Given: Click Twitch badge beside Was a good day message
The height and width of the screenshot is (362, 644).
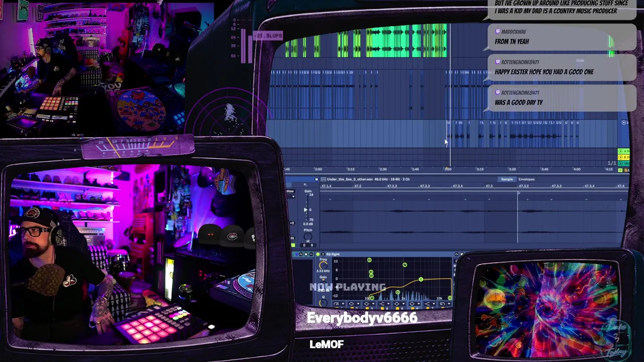Looking at the screenshot, I should click(x=498, y=93).
